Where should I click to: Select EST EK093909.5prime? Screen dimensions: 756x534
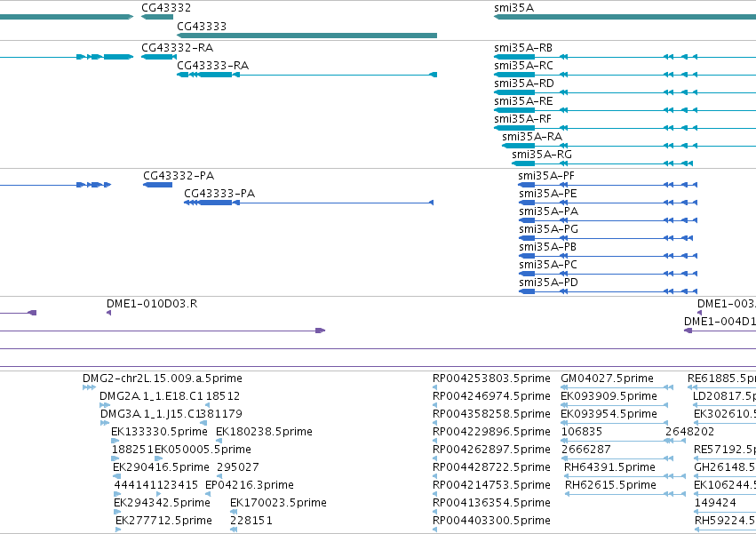pyautogui.click(x=609, y=396)
